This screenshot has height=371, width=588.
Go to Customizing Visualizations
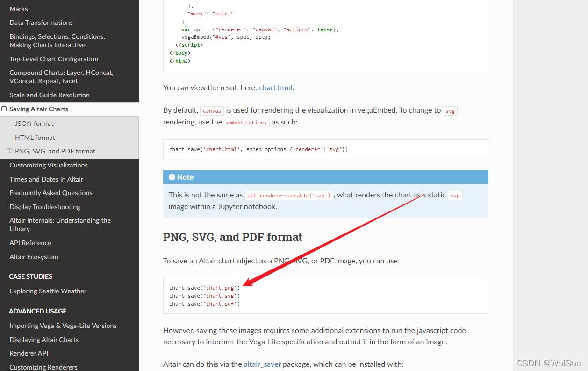(49, 165)
